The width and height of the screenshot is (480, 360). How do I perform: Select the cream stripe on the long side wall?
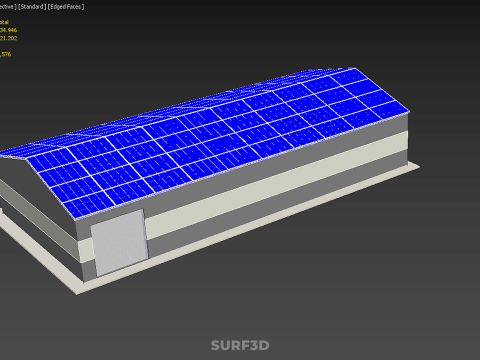coord(277,185)
